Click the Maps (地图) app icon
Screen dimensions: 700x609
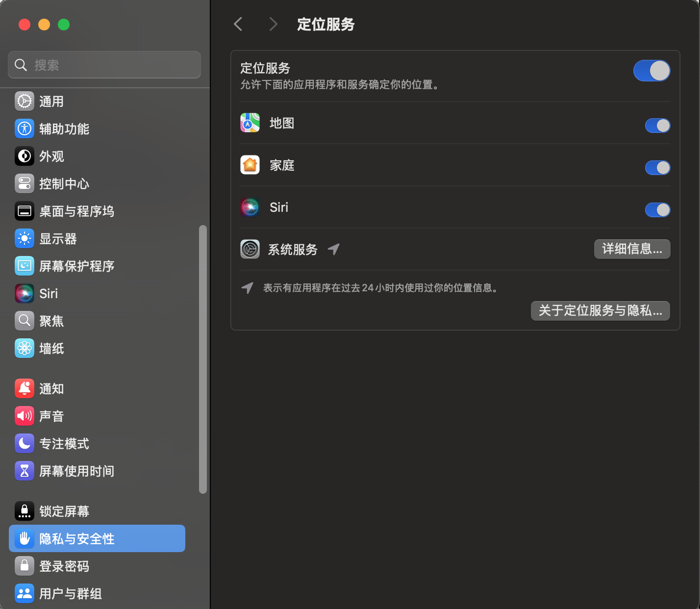(x=250, y=123)
